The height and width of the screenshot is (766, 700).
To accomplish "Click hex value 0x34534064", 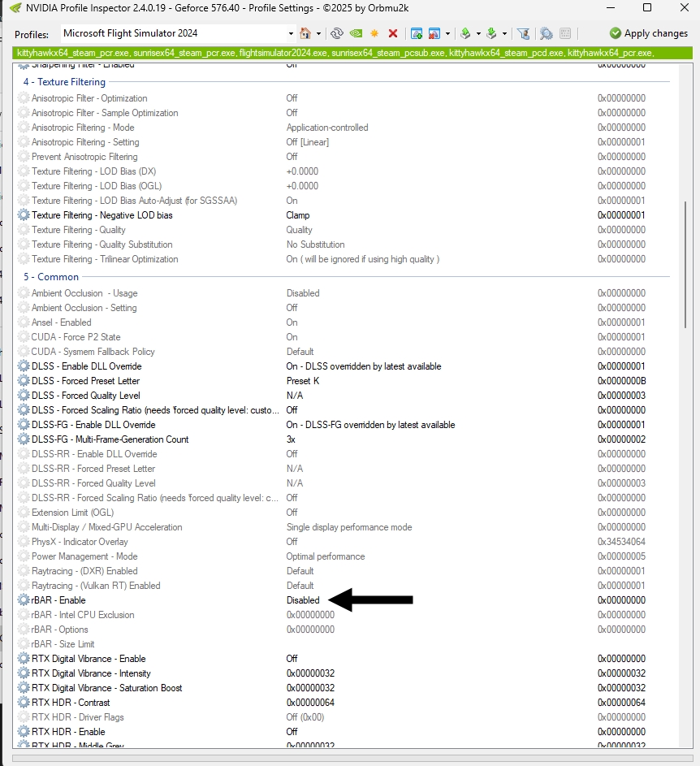I will click(x=621, y=542).
